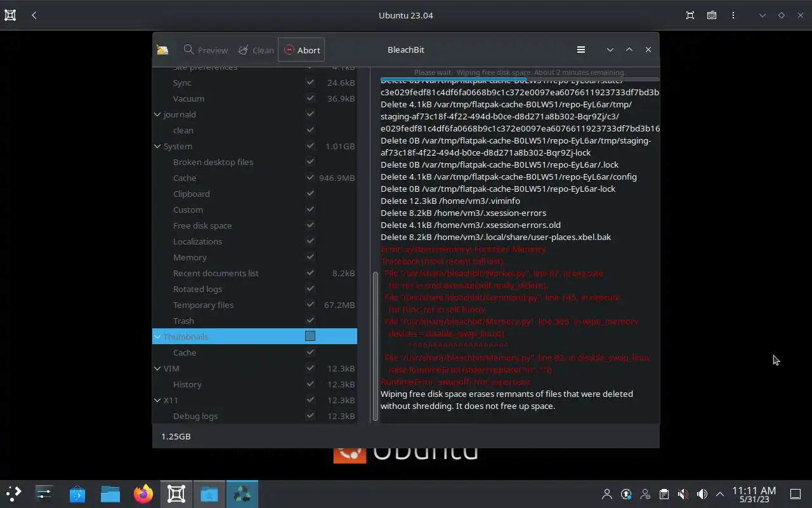Expand the hidden system tray icons arrow

point(720,494)
